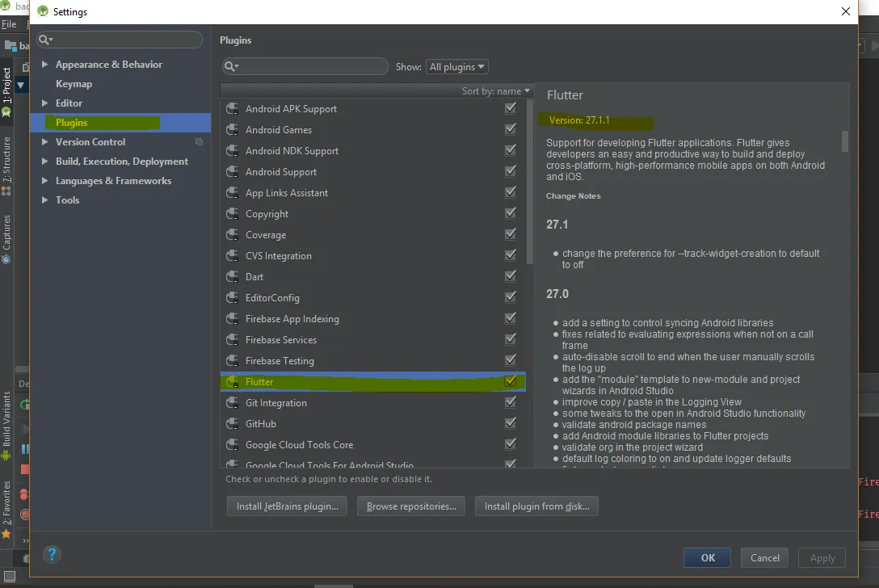Viewport: 879px width, 588px height.
Task: Click the settings search magnifier icon
Action: [x=45, y=40]
